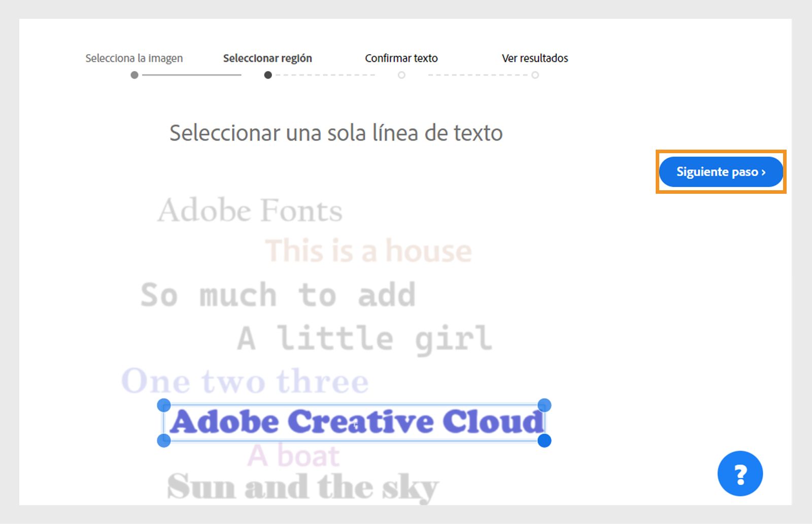Select the 'This is a house' line
This screenshot has width=812, height=524.
click(x=368, y=251)
